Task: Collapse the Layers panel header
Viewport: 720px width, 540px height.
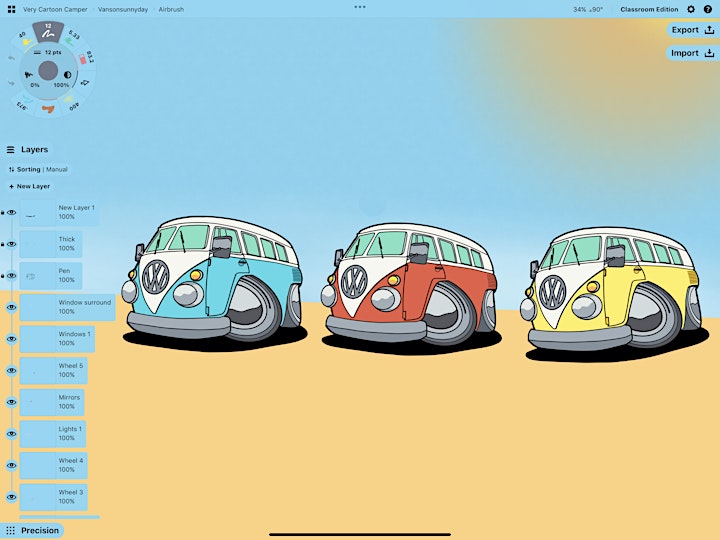Action: (28, 150)
